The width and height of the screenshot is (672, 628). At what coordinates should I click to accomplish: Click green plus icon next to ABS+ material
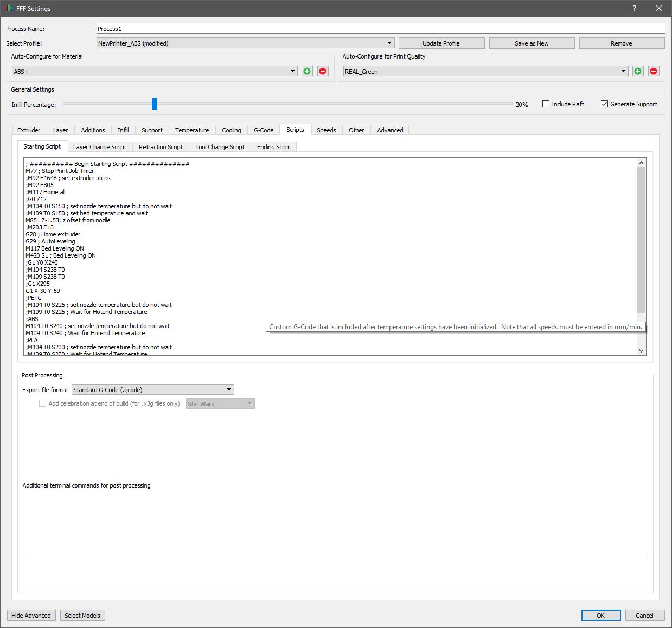[x=307, y=71]
